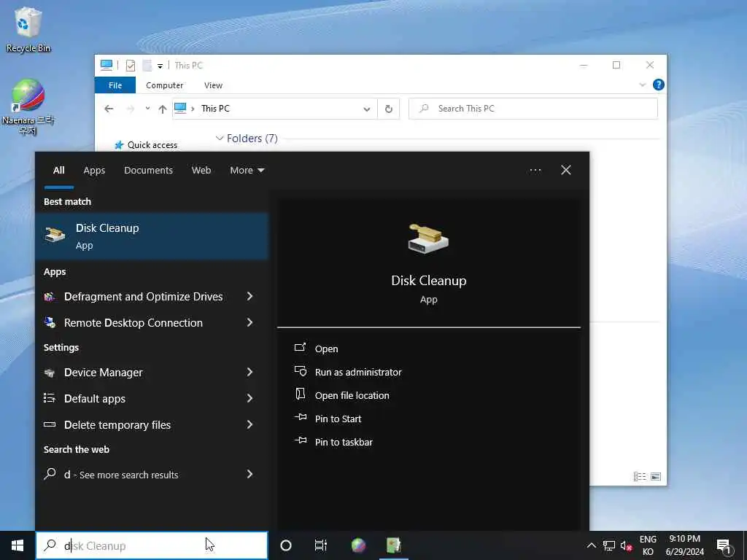Select the Naenara browser desktop shortcut
This screenshot has width=747, height=560.
(x=28, y=106)
